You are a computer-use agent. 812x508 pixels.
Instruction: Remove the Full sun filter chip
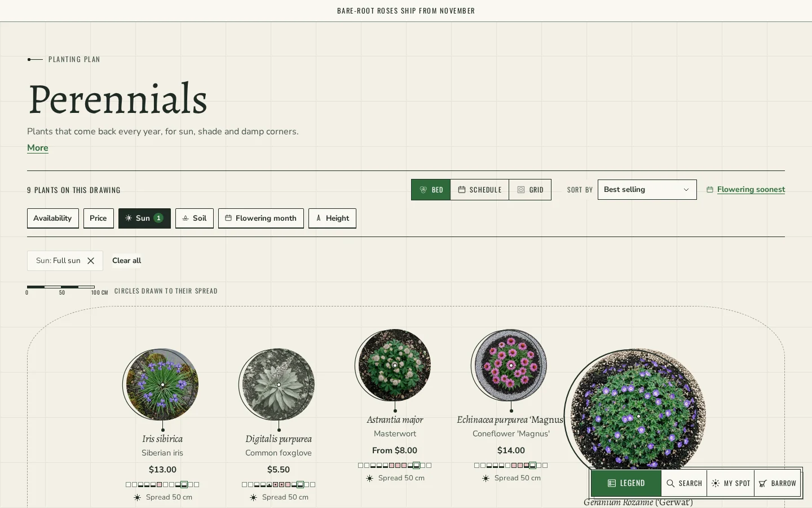[91, 261]
